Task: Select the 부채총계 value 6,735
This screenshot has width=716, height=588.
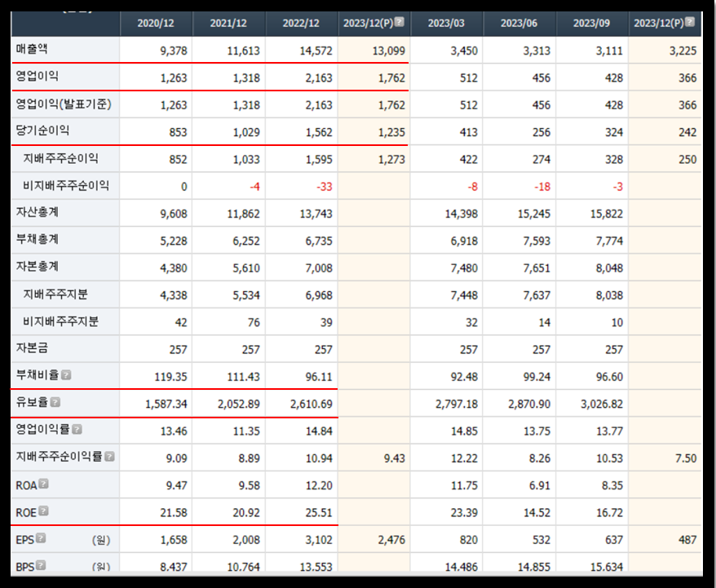Action: pos(319,241)
